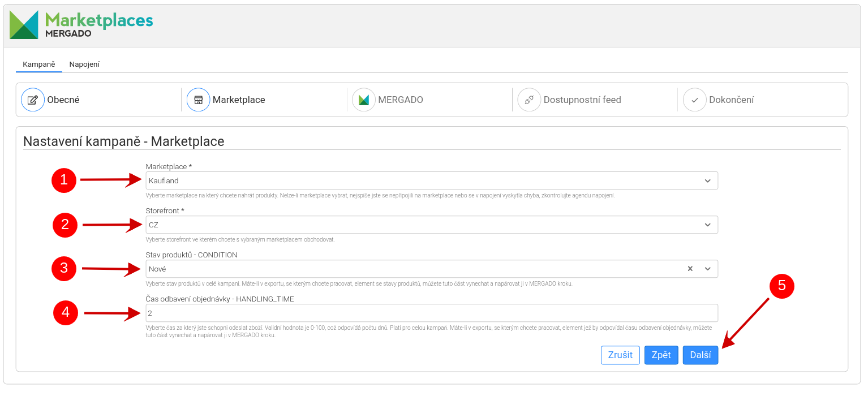Open the Kampaně tab

pos(38,64)
